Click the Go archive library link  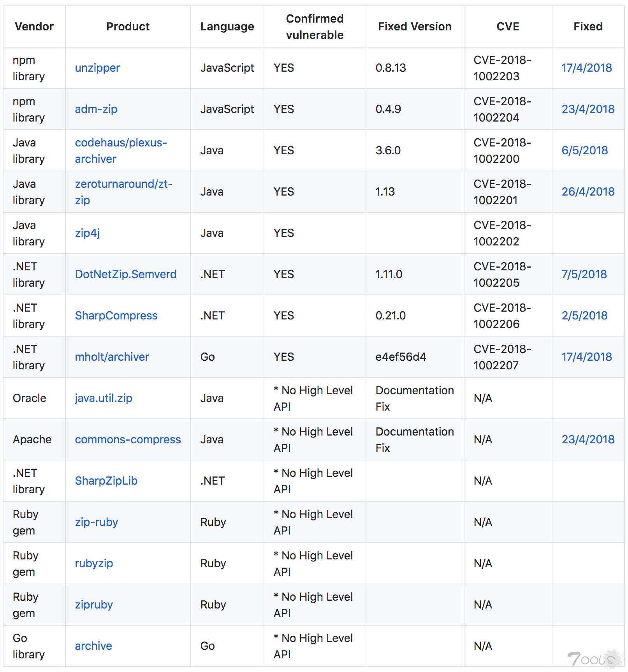[93, 646]
